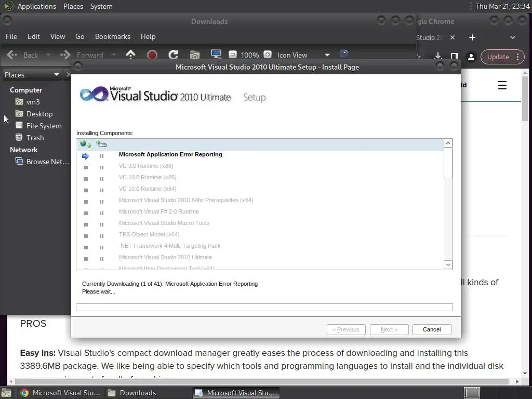Click component list scroll down arrow
The width and height of the screenshot is (532, 399).
point(448,264)
